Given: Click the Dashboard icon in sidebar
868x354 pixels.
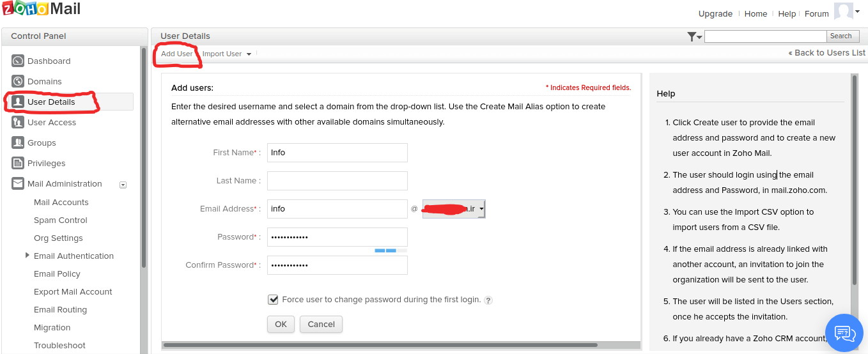Looking at the screenshot, I should pyautogui.click(x=18, y=61).
